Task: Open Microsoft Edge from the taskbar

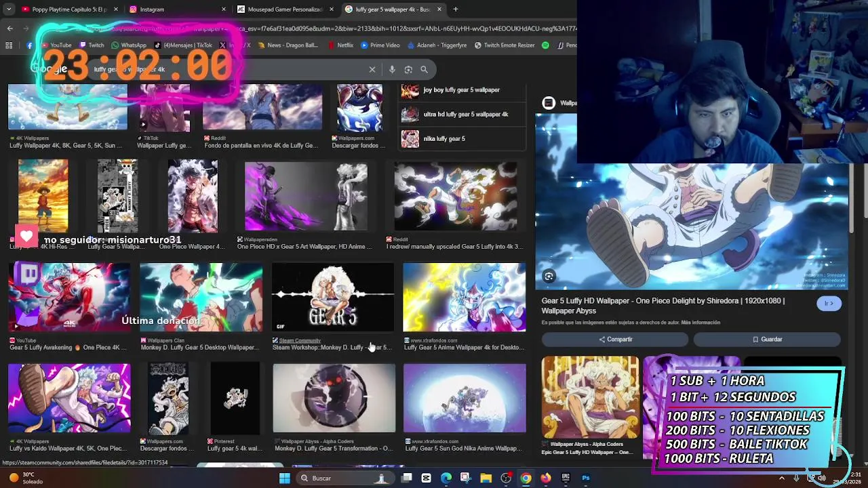Action: tap(446, 478)
